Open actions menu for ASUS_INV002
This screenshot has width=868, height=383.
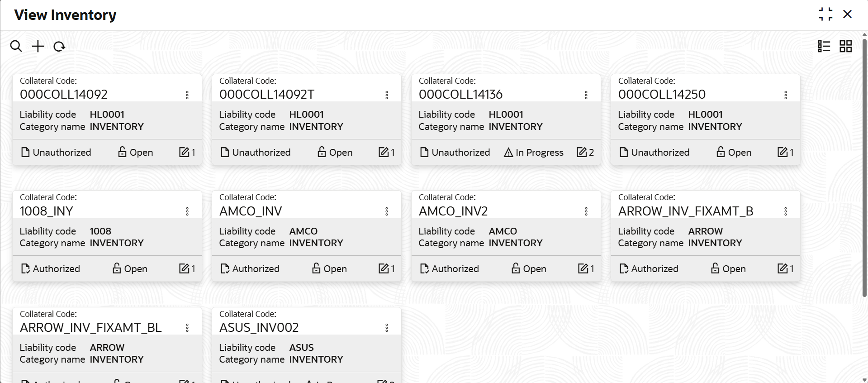click(387, 328)
